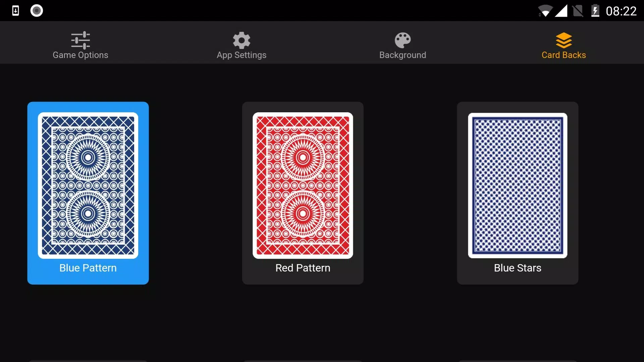Tap the layers stack icon
644x362 pixels.
(563, 40)
